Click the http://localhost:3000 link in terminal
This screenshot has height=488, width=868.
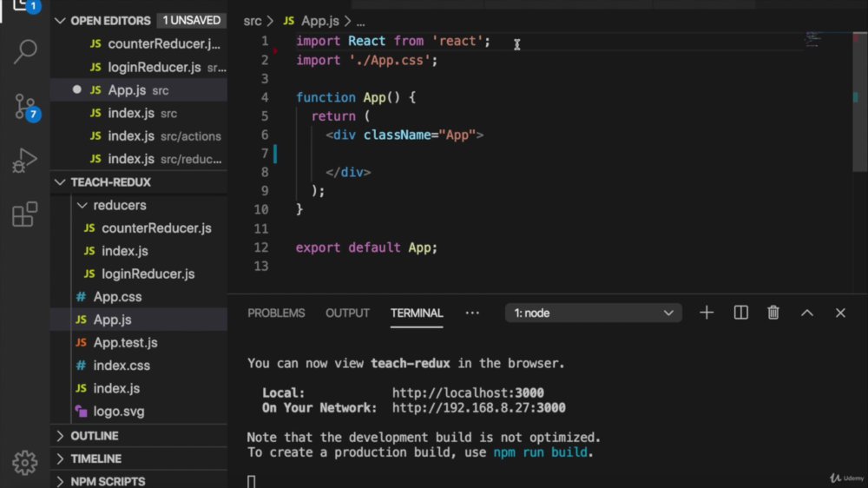coord(468,392)
